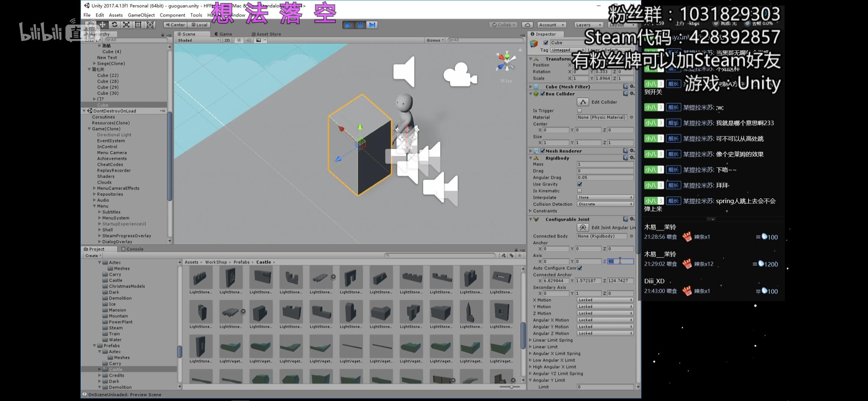Open the Gizmos dropdown

pyautogui.click(x=435, y=40)
